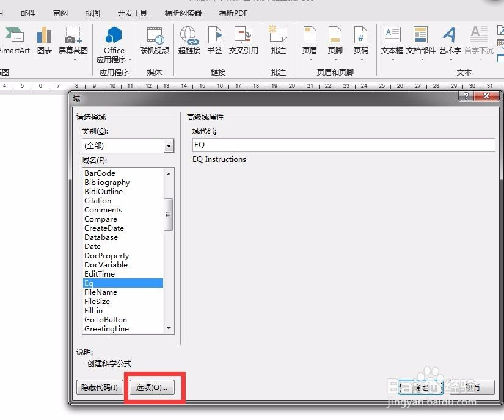
Task: Click the field list scroll up arrow
Action: tap(169, 174)
